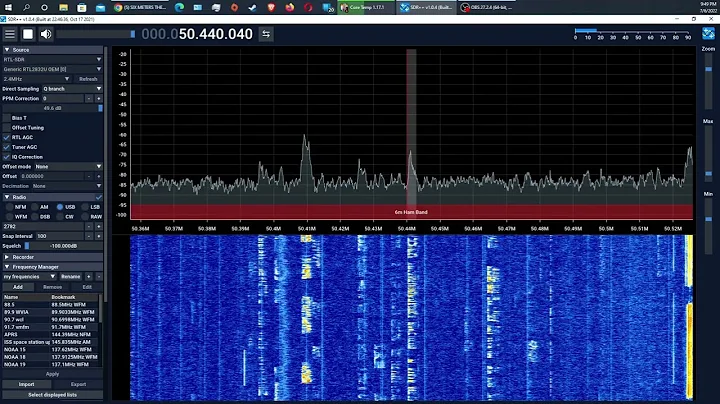Image resolution: width=720 pixels, height=404 pixels.
Task: Open File Explorer from taskbar
Action: click(x=63, y=7)
